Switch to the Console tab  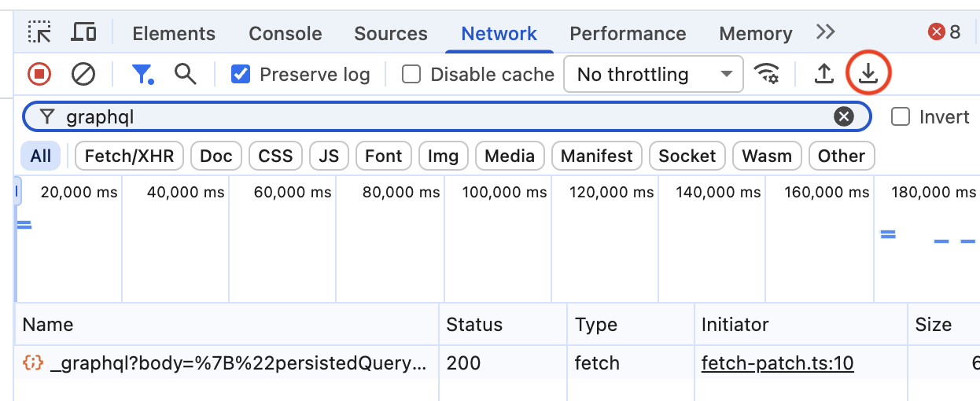[286, 34]
